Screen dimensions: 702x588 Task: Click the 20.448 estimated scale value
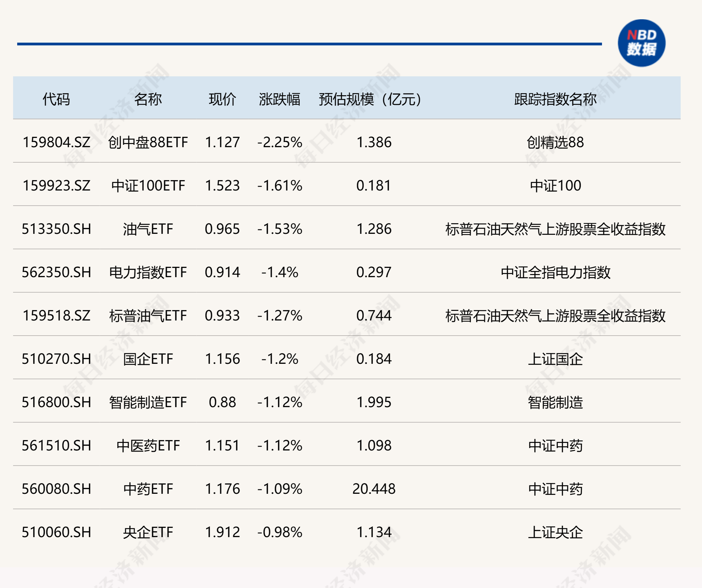coord(374,489)
